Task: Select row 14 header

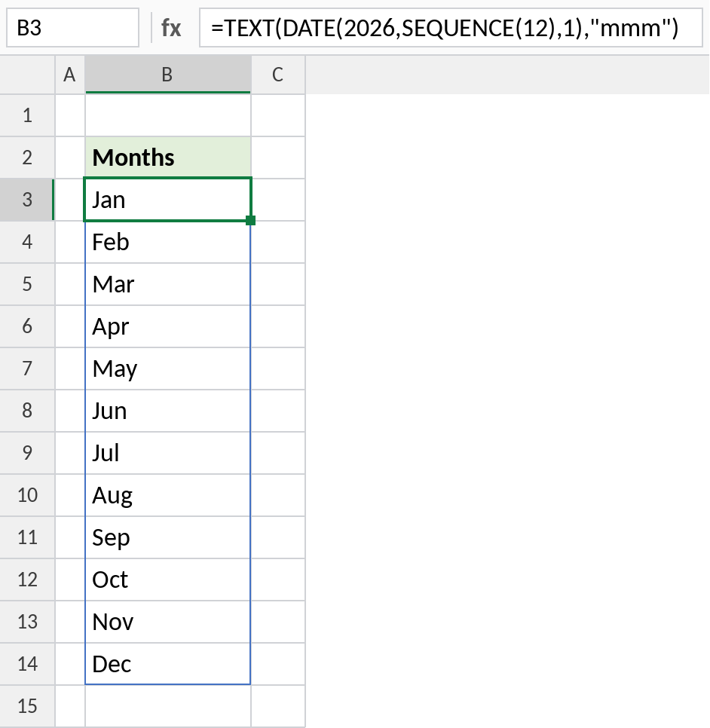Action: (27, 665)
